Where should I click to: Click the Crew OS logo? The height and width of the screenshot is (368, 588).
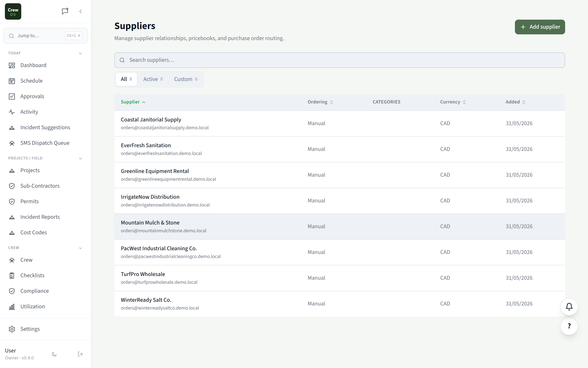click(x=13, y=11)
